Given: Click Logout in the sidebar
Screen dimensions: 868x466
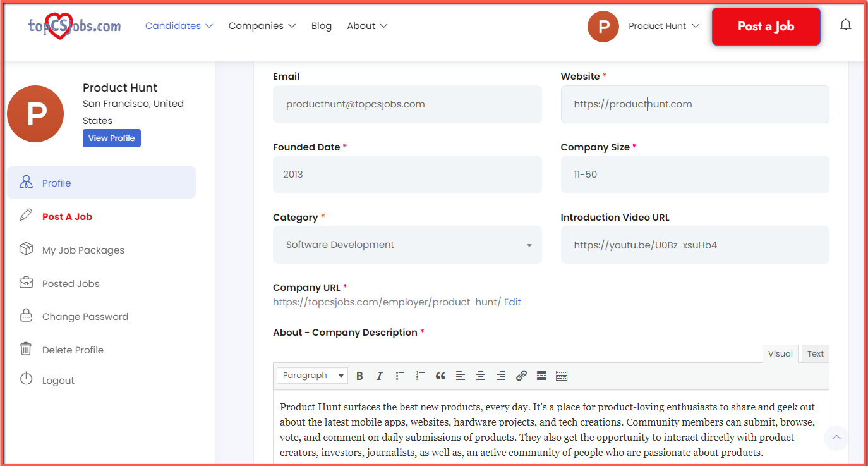Looking at the screenshot, I should (58, 381).
